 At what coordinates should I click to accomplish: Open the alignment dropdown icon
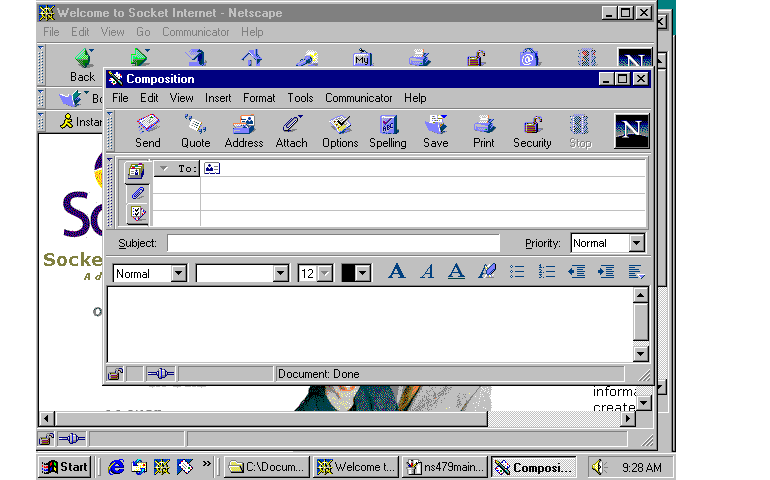click(636, 272)
